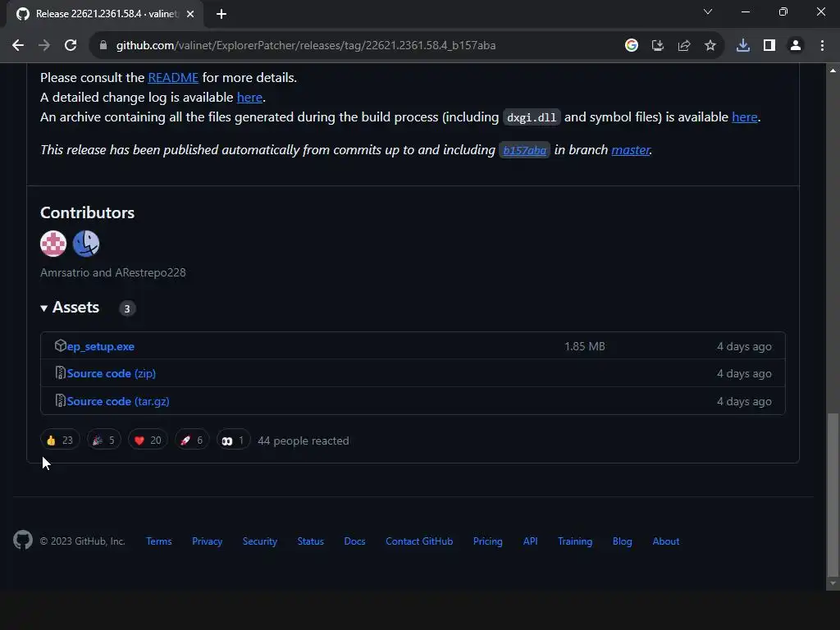
Task: Open footer API link
Action: click(x=531, y=541)
